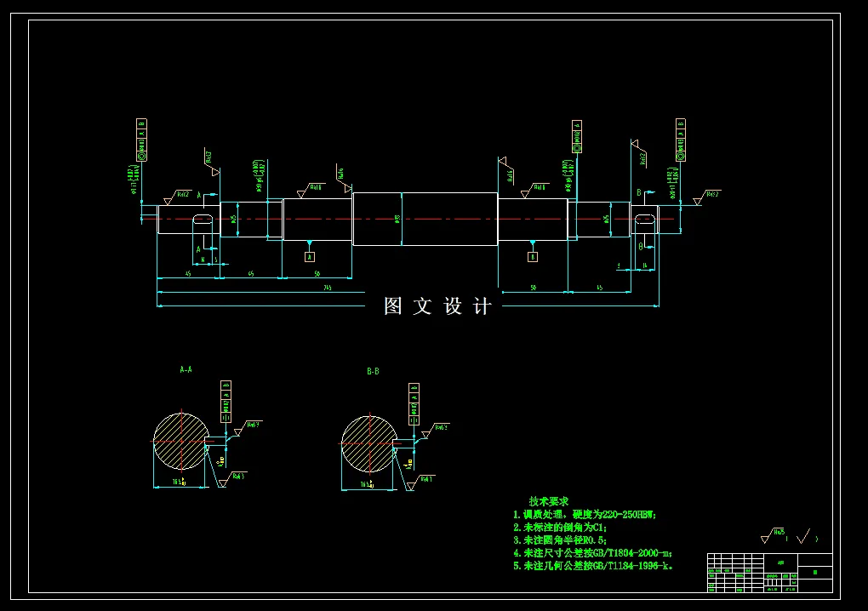Select the B-B hatched cross-section circle

tap(369, 443)
